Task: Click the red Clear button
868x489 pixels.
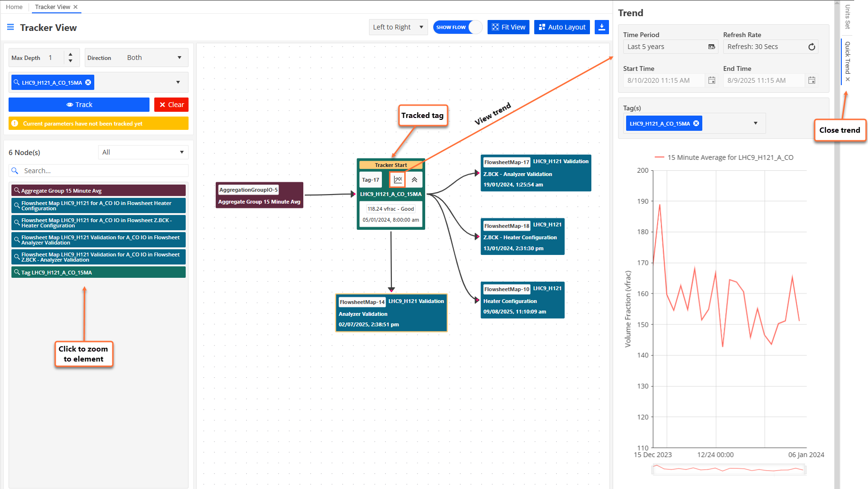Action: [171, 105]
